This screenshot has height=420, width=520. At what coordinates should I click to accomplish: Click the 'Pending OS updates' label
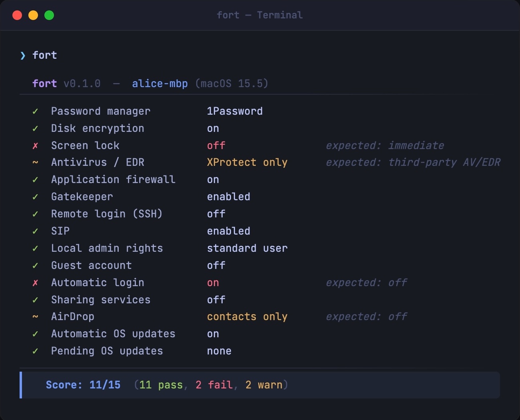[x=107, y=351]
